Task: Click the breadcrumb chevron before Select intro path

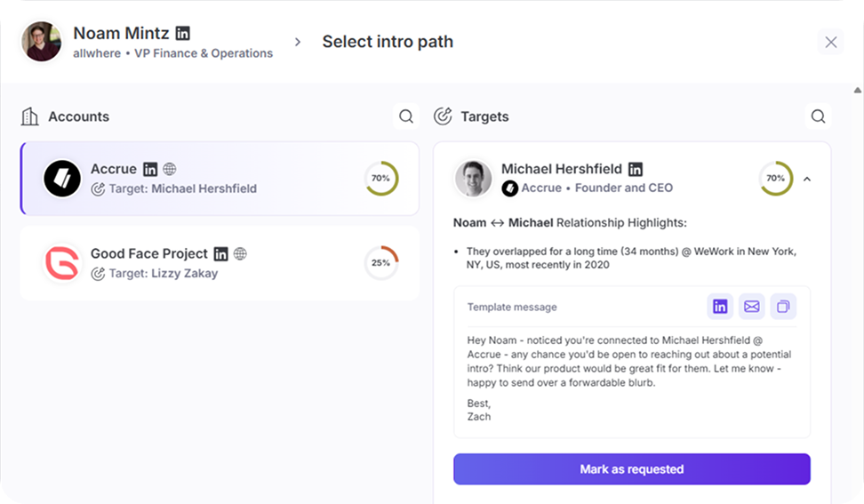Action: pos(298,42)
